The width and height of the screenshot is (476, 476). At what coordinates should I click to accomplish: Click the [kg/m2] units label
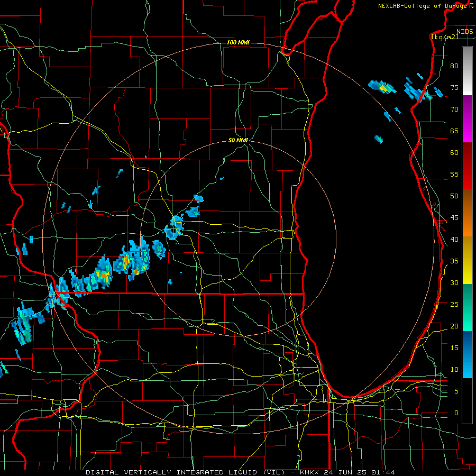click(445, 37)
